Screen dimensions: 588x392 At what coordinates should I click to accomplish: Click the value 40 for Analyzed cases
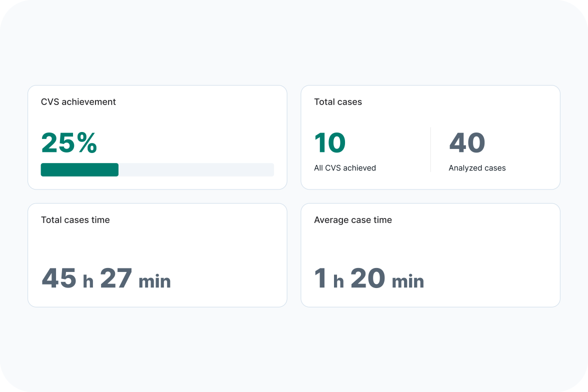(467, 142)
